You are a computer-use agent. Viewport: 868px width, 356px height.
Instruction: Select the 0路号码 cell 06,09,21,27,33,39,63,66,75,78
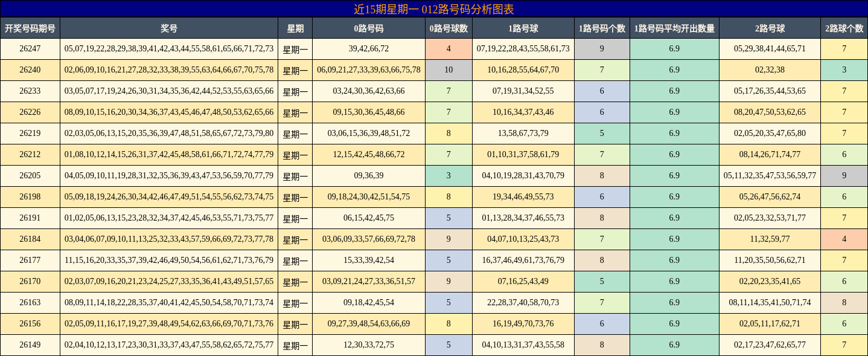pos(369,70)
